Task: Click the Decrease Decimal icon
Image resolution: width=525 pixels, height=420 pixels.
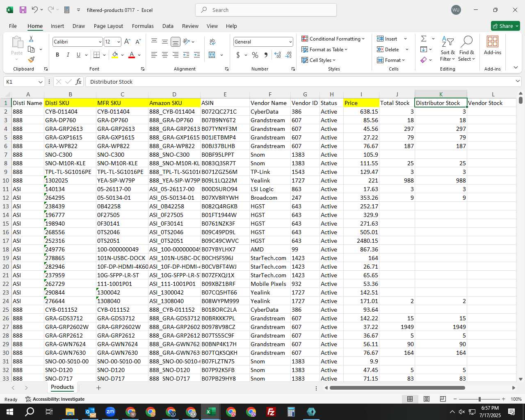Action: click(289, 55)
